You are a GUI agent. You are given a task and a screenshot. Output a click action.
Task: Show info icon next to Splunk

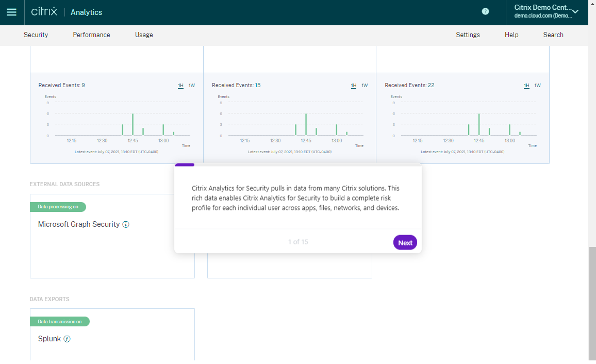(67, 339)
